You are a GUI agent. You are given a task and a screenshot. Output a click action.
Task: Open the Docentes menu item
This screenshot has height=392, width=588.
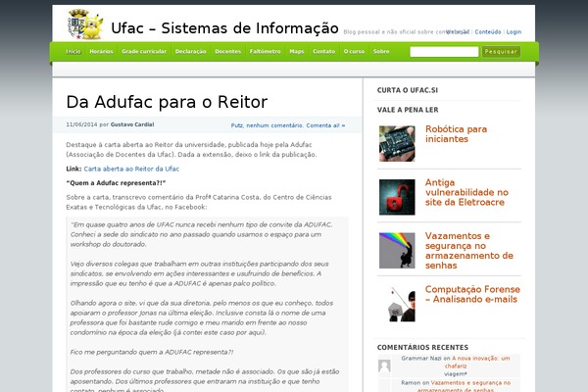[228, 51]
